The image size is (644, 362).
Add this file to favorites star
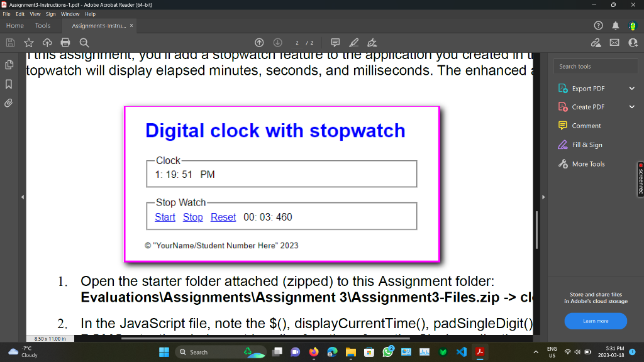pos(29,42)
